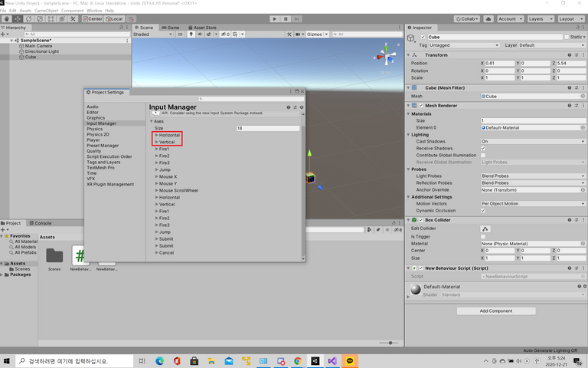Open the cloud Services icon
The height and width of the screenshot is (368, 588).
pyautogui.click(x=488, y=18)
